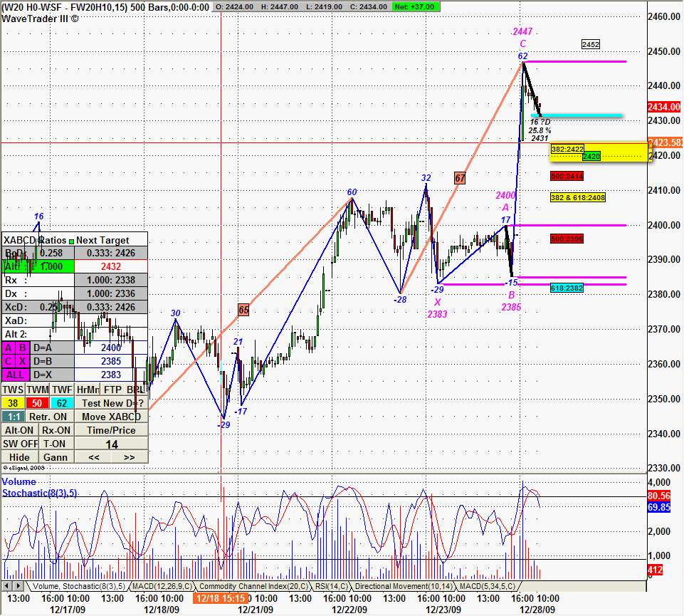
Task: Open the RSI(14,C) tab
Action: (x=333, y=586)
